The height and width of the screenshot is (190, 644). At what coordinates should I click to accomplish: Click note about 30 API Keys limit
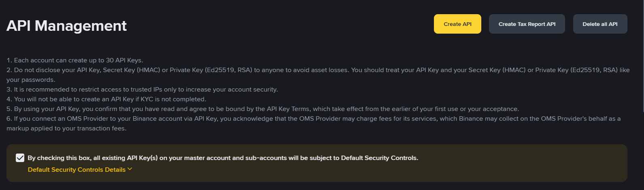point(75,60)
